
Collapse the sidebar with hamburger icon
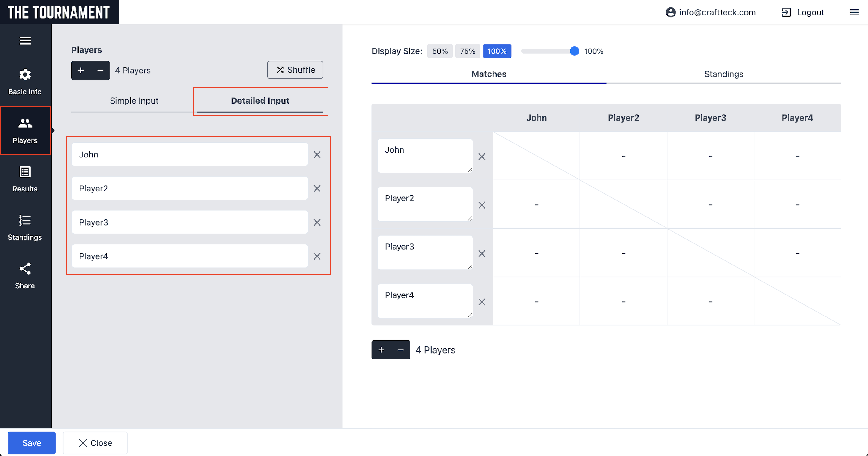click(25, 41)
